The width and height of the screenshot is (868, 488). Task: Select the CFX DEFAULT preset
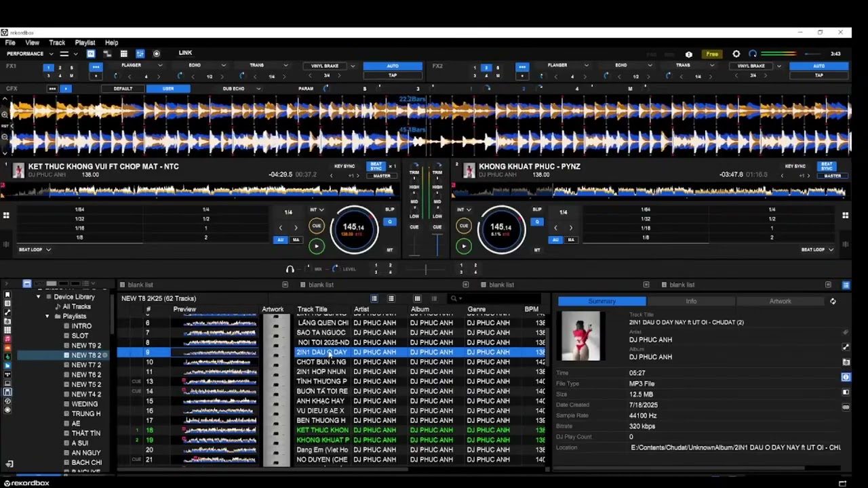tap(123, 89)
